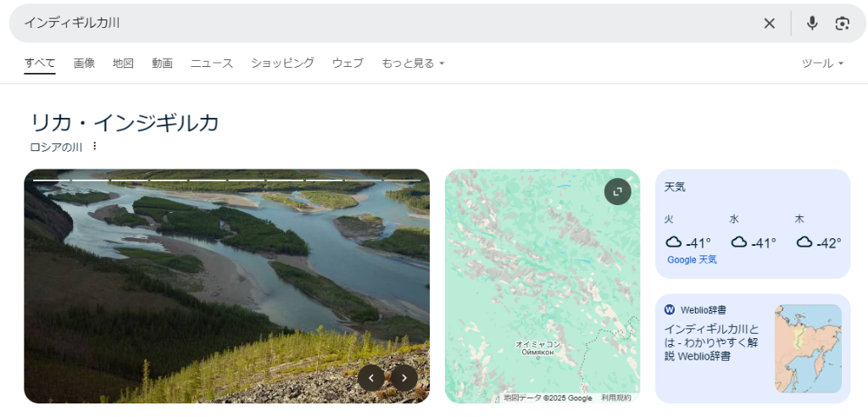The image size is (868, 417).
Task: Open Google Lens image search icon
Action: point(842,24)
